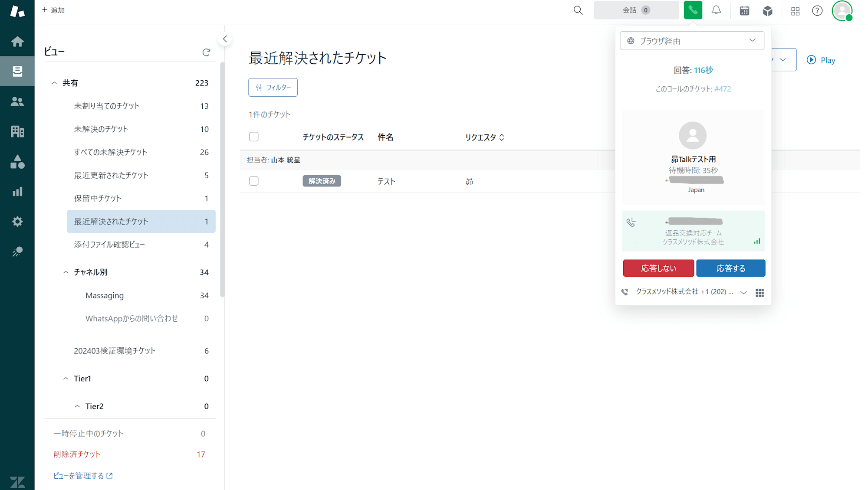Click the Play button
The image size is (868, 490).
click(x=821, y=60)
